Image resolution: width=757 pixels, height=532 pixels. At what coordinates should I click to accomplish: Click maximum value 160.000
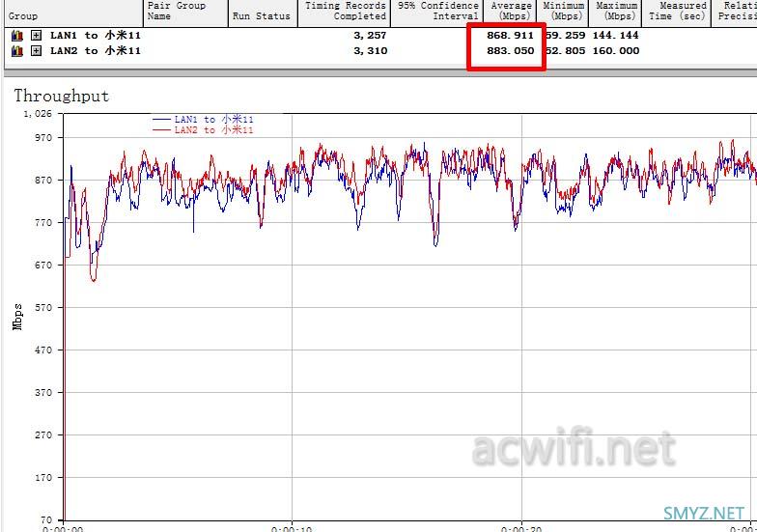click(x=616, y=50)
